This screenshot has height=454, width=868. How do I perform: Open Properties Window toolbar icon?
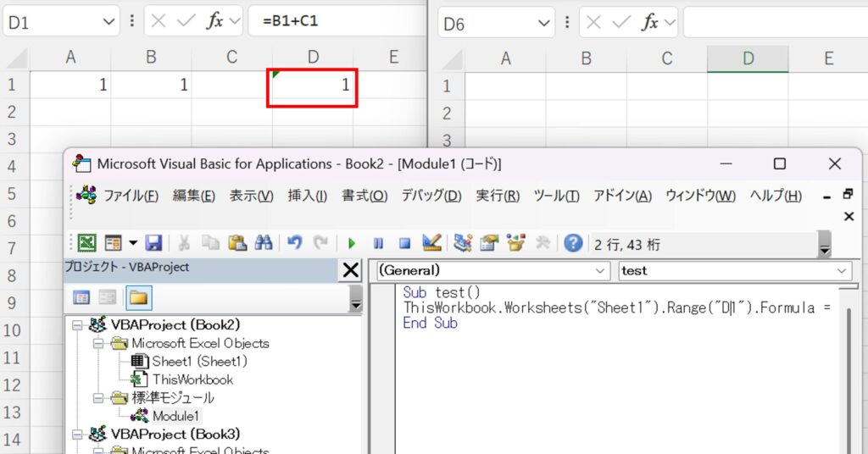[x=489, y=243]
